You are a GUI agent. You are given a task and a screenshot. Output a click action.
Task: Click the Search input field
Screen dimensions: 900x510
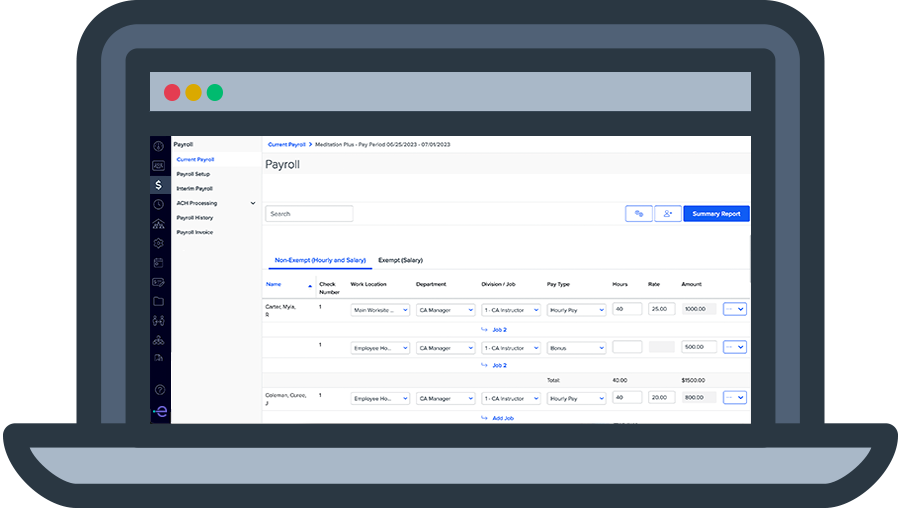coord(309,213)
